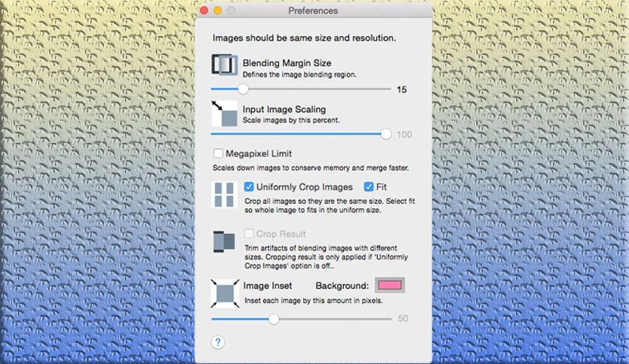Viewport: 629px width, 364px height.
Task: Click the Image Inset slider handle
Action: [274, 319]
